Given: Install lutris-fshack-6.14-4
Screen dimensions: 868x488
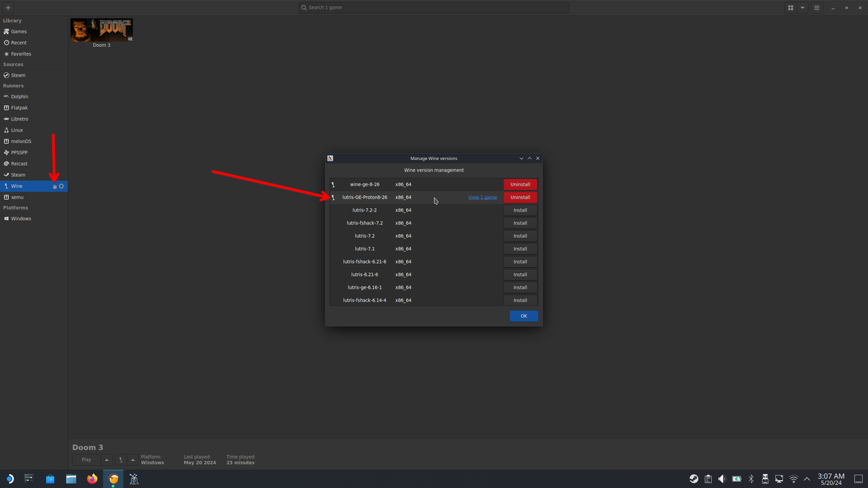Looking at the screenshot, I should [x=520, y=300].
